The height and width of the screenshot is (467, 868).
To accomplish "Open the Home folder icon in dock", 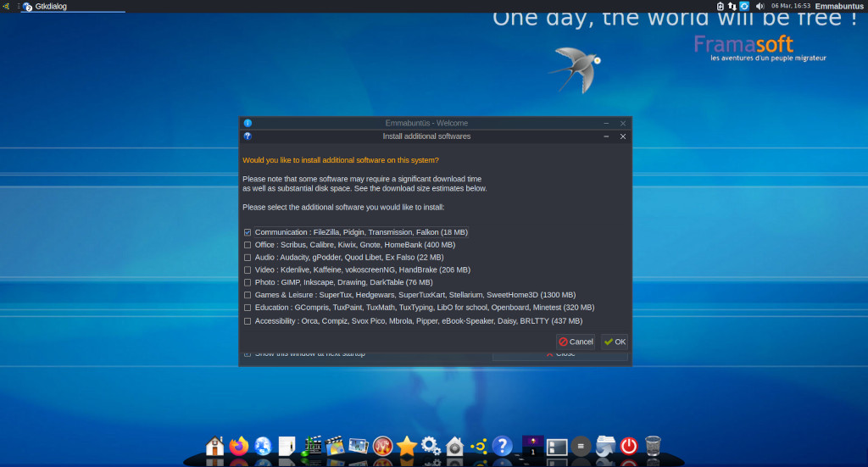I will click(214, 446).
